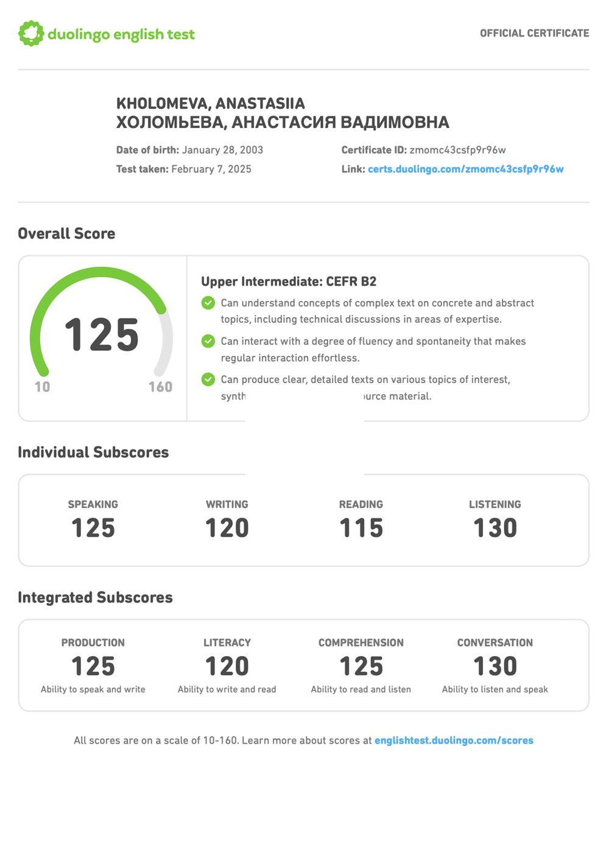Screen dimensions: 609x868
Task: Click 'Ability to read and listen' text
Action: point(361,690)
